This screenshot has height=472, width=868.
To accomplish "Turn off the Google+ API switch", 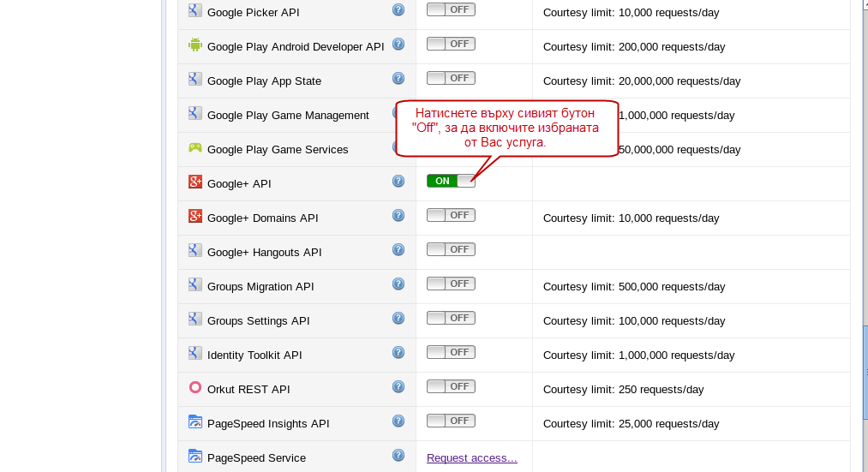I will click(x=451, y=181).
